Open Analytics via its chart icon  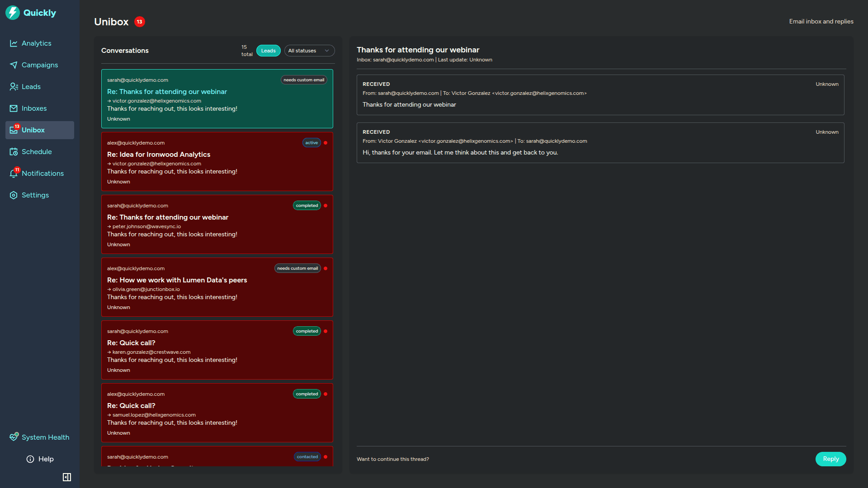[x=14, y=43]
